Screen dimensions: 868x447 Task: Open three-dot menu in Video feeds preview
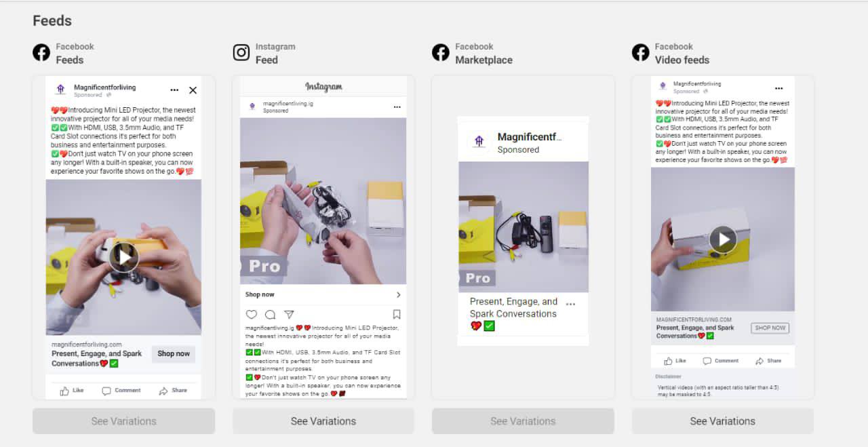pos(779,88)
